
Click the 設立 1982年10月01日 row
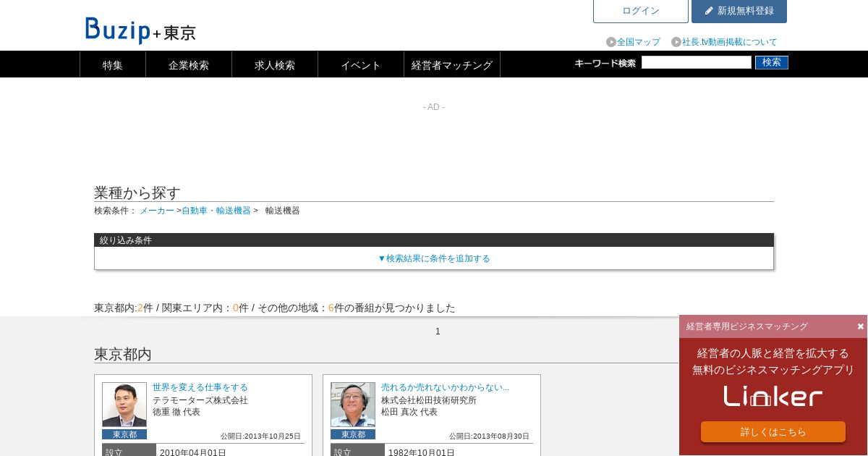432,450
